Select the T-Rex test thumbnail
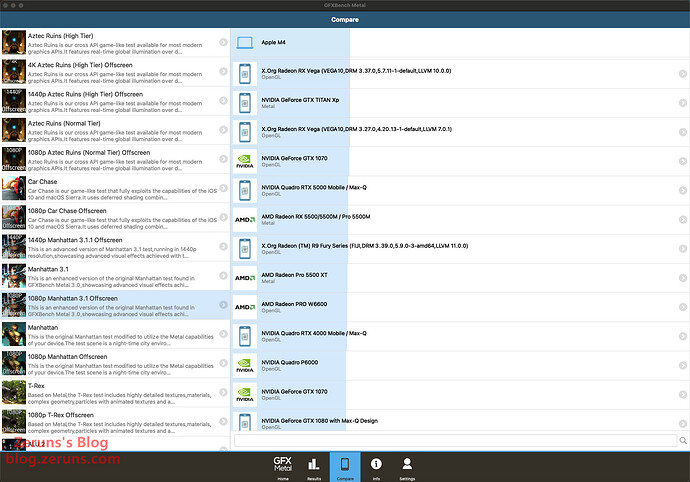Image resolution: width=690 pixels, height=482 pixels. 13,391
